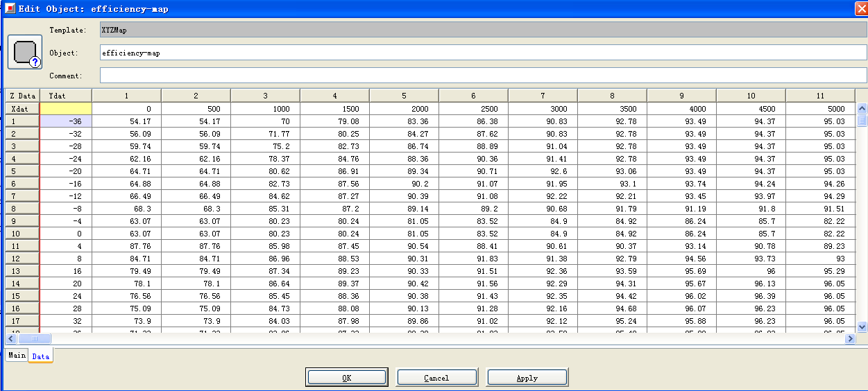This screenshot has height=391, width=868.
Task: Click the Xdat cell with value 1500
Action: 334,109
